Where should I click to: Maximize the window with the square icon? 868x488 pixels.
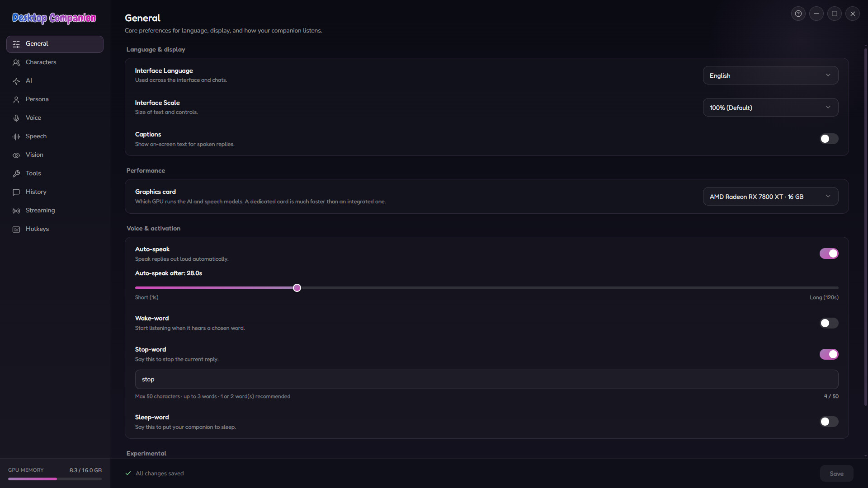click(x=835, y=14)
